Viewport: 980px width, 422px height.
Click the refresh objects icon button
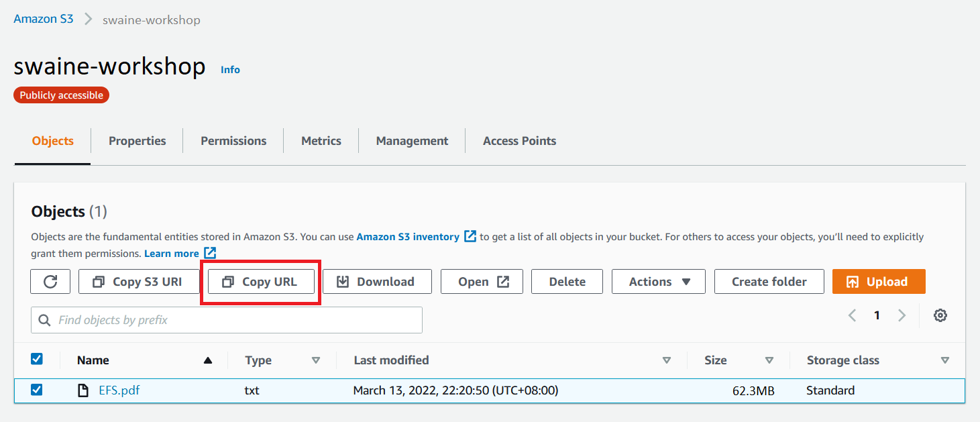(50, 282)
